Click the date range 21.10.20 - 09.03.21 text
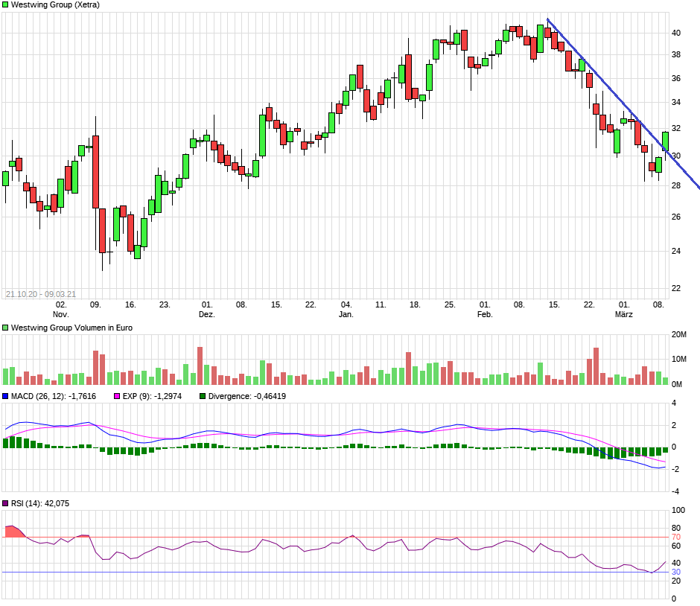700x606 pixels. pyautogui.click(x=40, y=295)
